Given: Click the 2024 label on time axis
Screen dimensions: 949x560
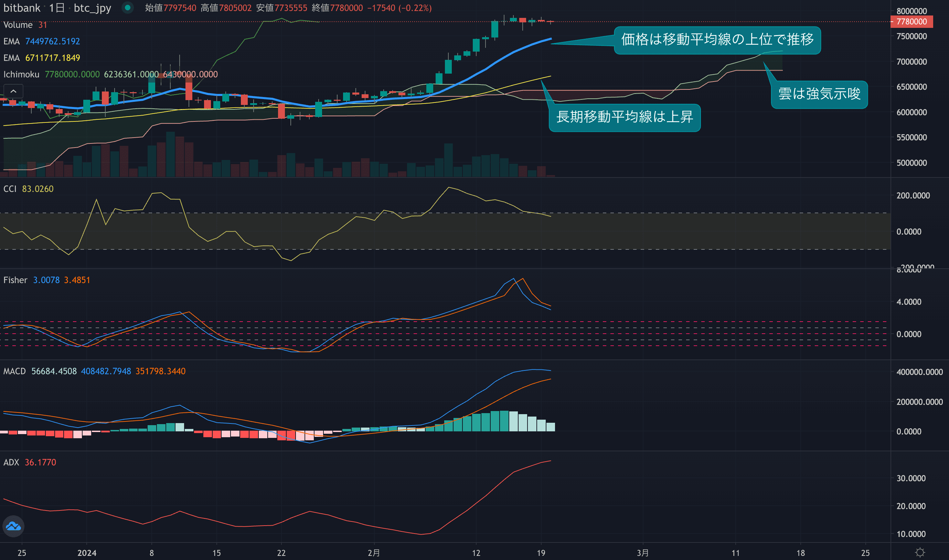Looking at the screenshot, I should [87, 553].
